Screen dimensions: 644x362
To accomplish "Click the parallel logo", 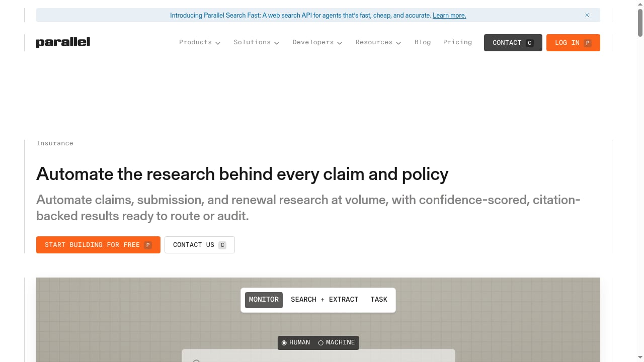I will tap(63, 42).
